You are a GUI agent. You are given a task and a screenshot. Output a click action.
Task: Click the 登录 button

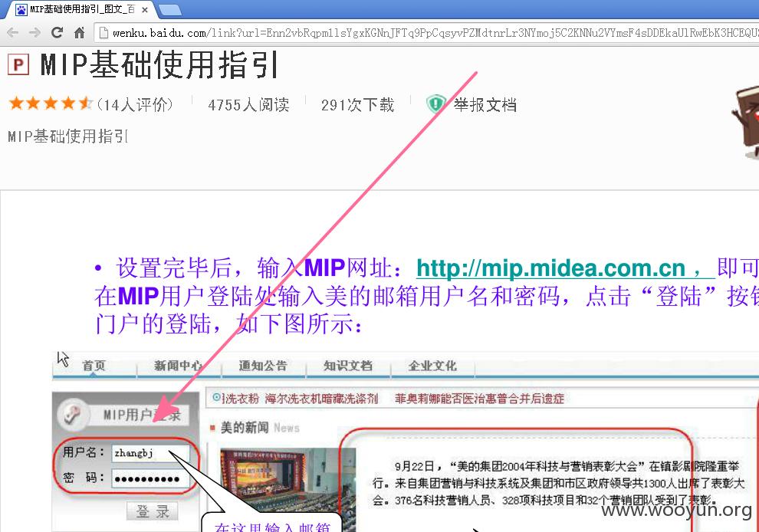click(153, 511)
